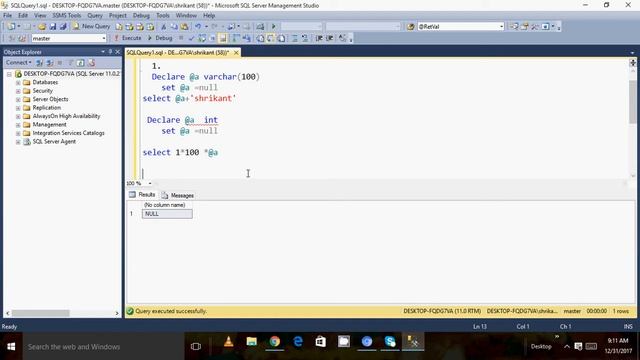The image size is (640, 360).
Task: Click the Refresh icon in Object Explorer
Action: (x=81, y=62)
